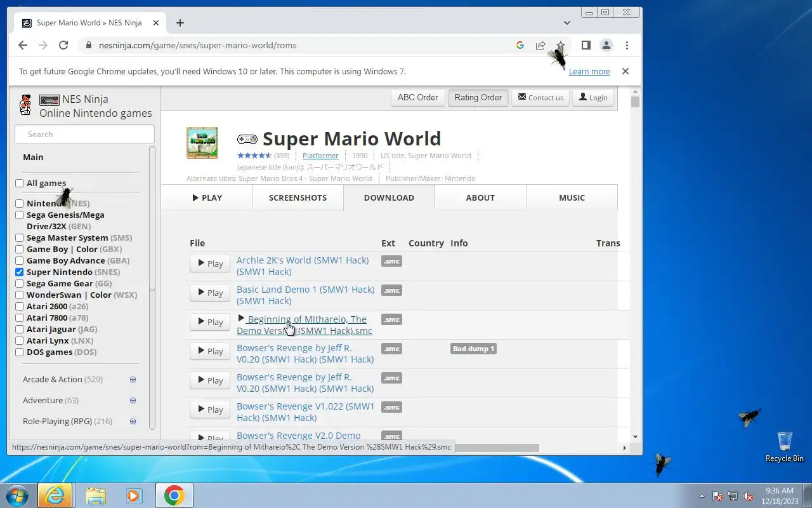Image resolution: width=812 pixels, height=508 pixels.
Task: Open a new browser tab
Action: [180, 23]
